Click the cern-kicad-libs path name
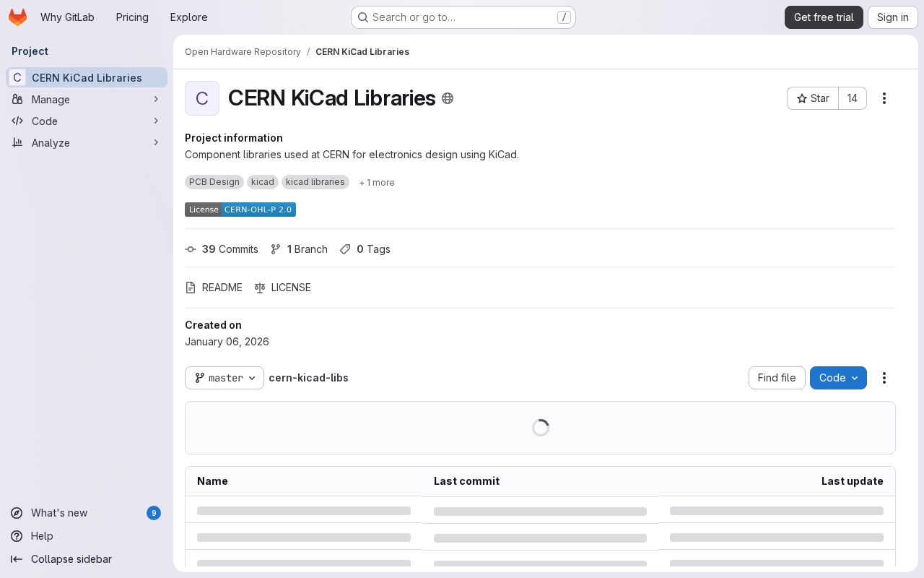924x578 pixels. click(308, 378)
